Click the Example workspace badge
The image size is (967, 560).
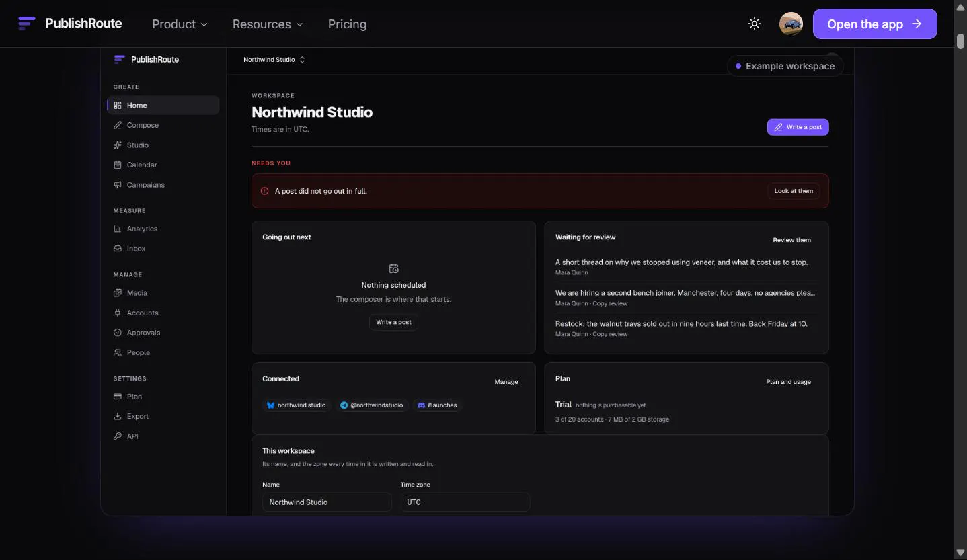[785, 66]
